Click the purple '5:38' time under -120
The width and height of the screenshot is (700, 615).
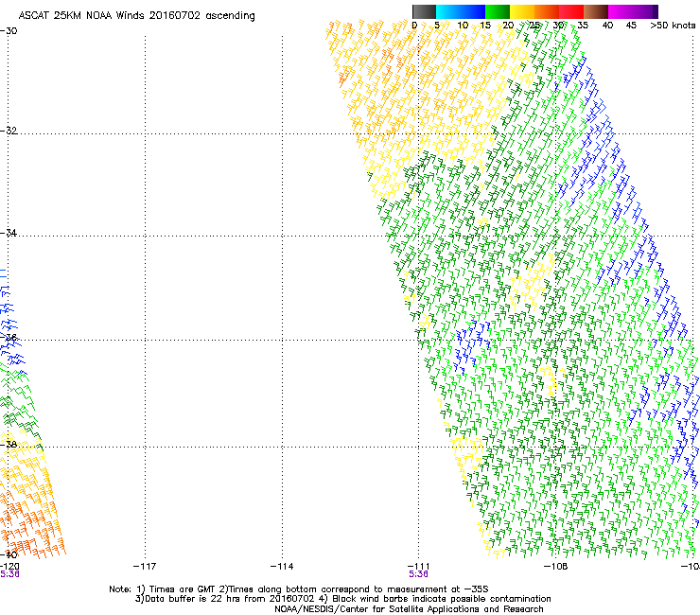[x=9, y=574]
